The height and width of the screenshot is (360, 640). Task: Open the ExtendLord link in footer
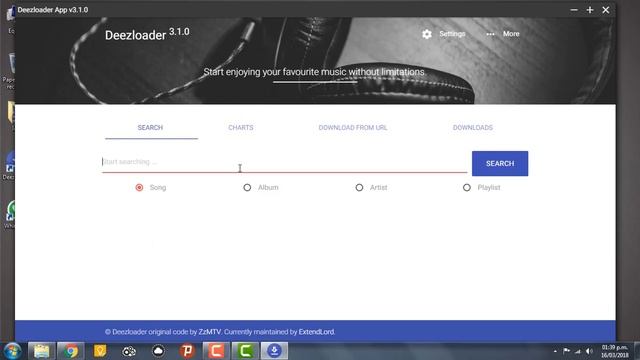click(316, 332)
